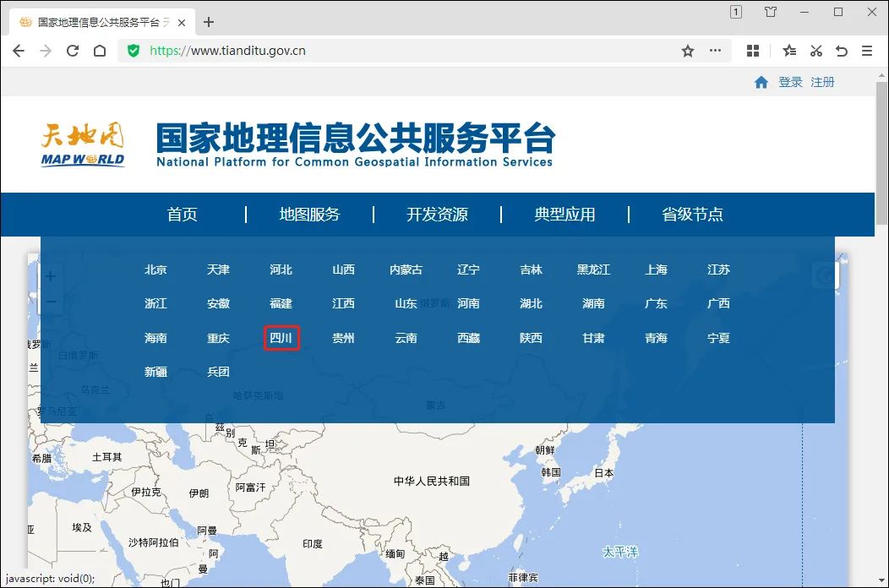Select the 青海 node
The image size is (889, 588).
(x=656, y=339)
